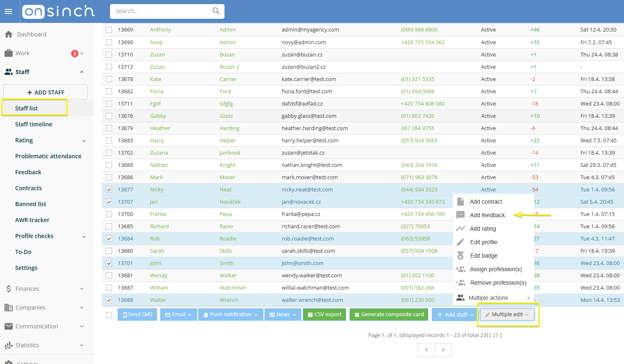Open the Multiple actions submenu

click(x=494, y=298)
